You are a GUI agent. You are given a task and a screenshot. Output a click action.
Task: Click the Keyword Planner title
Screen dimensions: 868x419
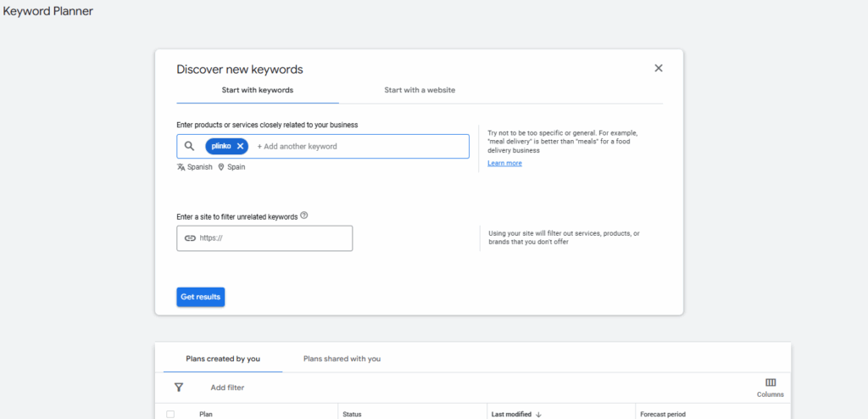tap(47, 11)
